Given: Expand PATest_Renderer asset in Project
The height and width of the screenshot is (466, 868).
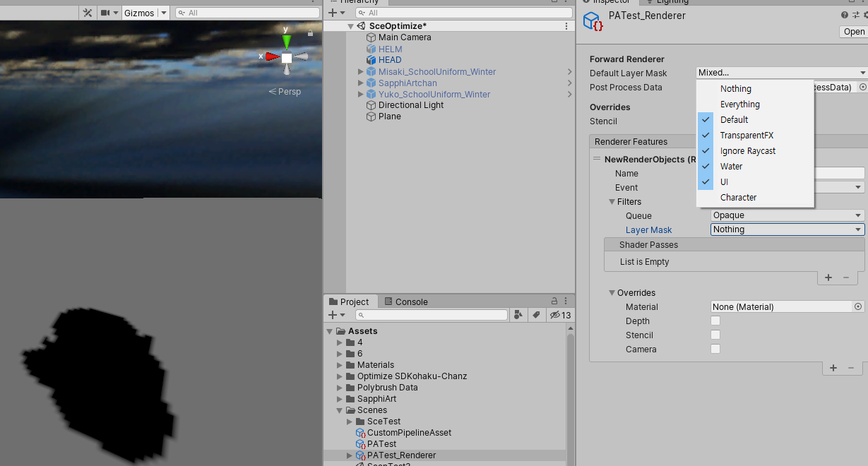Looking at the screenshot, I should [350, 455].
